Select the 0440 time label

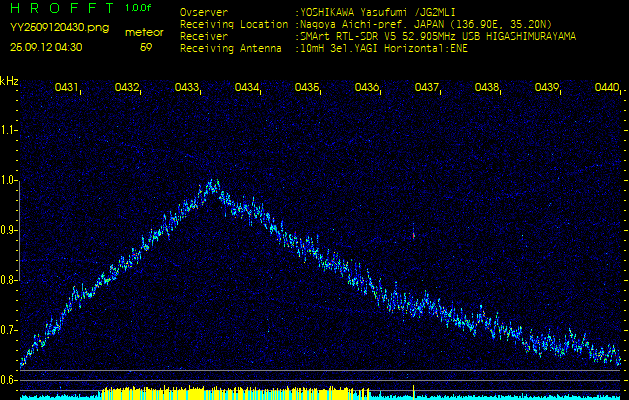point(606,88)
